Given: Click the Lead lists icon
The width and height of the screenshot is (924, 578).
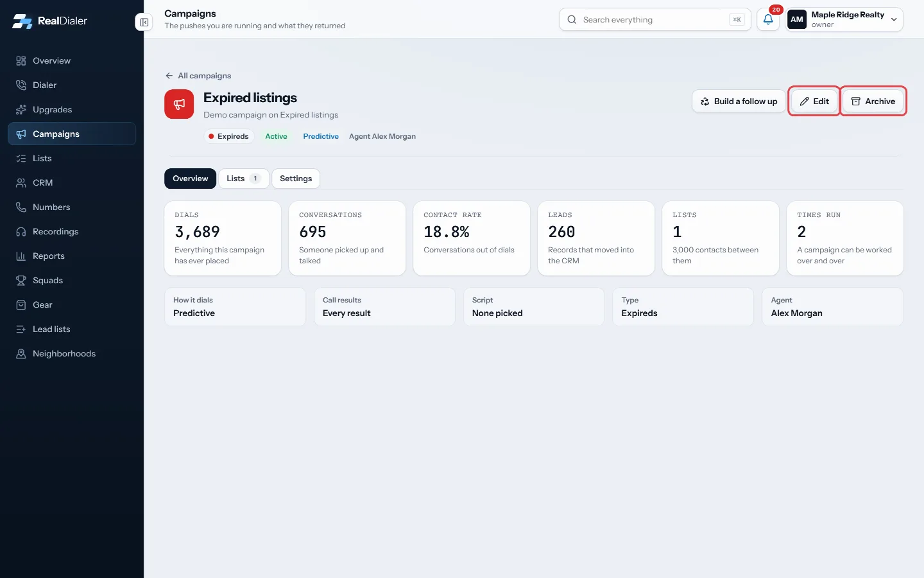Looking at the screenshot, I should pos(21,329).
